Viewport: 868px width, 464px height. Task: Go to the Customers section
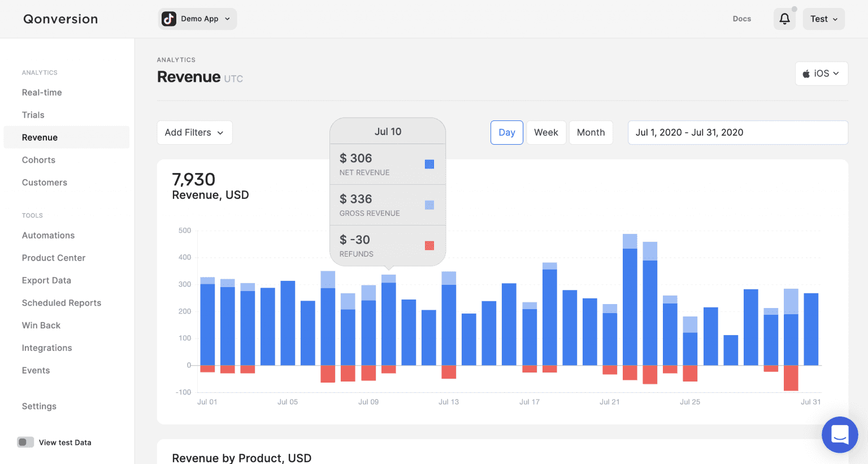(45, 182)
